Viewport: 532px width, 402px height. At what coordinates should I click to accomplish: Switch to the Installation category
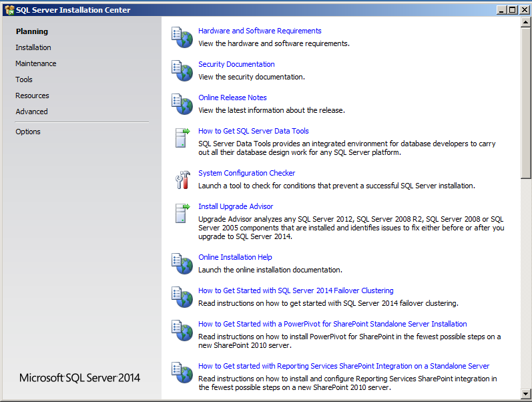click(x=33, y=47)
